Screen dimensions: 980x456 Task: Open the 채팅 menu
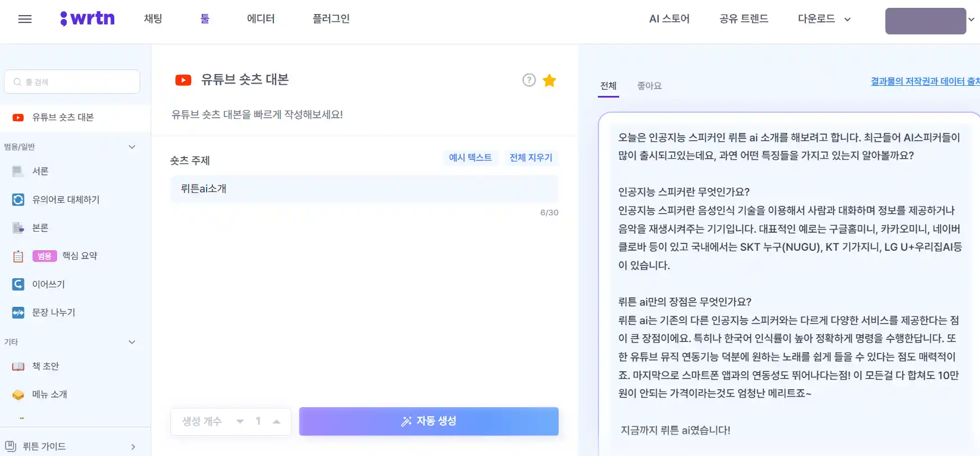(153, 19)
